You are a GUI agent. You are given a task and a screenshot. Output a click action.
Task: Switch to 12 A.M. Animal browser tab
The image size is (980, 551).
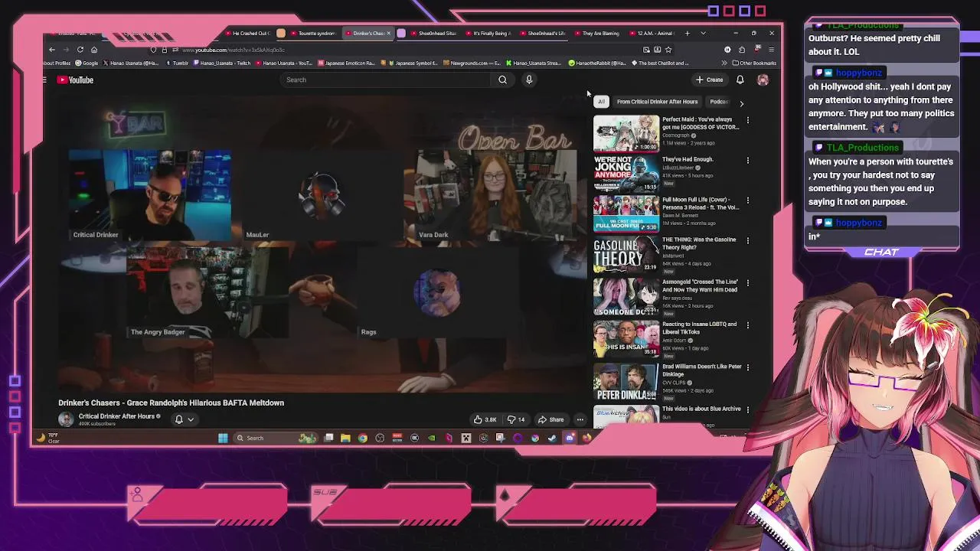click(x=650, y=33)
